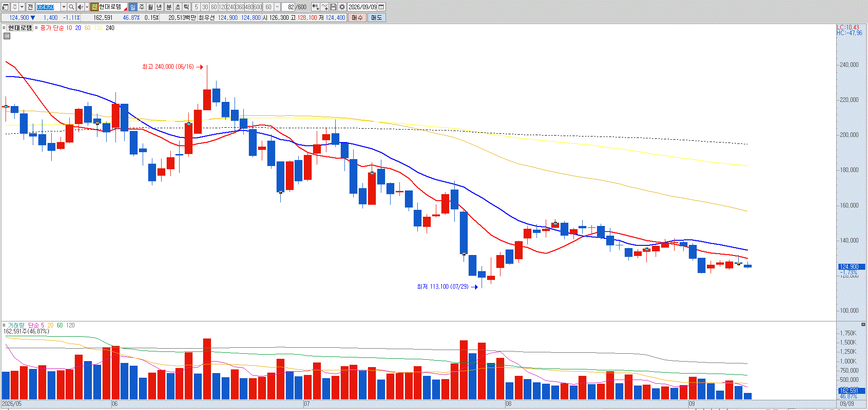The image size is (868, 410).
Task: Open the 60 interval dropdown arrow
Action: pyautogui.click(x=277, y=7)
